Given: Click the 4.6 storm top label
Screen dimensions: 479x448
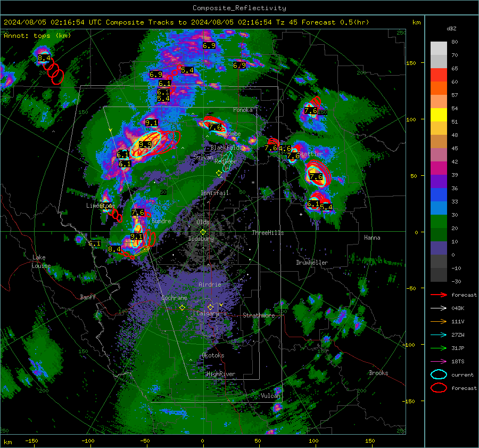Looking at the screenshot, I should click(285, 149).
